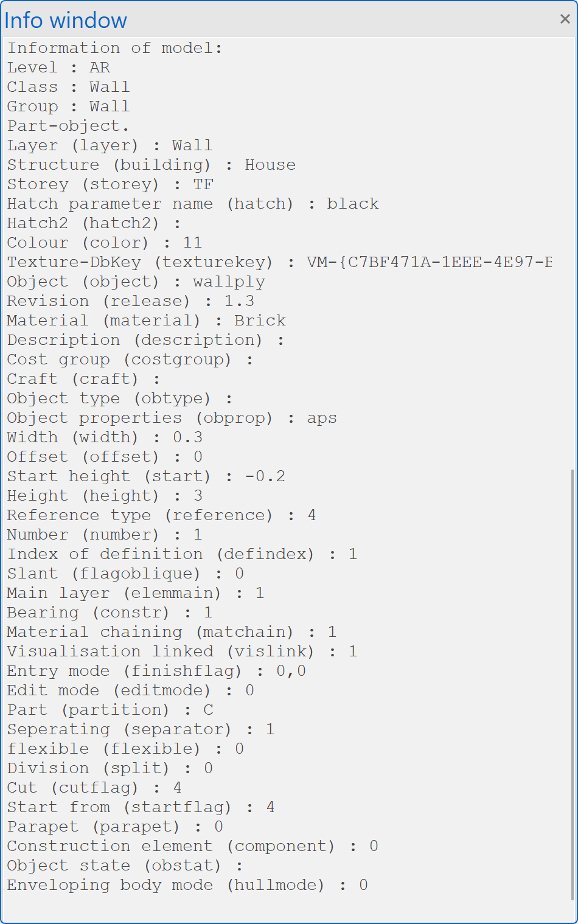Click the Object properties aps line
The width and height of the screenshot is (578, 924).
(172, 418)
